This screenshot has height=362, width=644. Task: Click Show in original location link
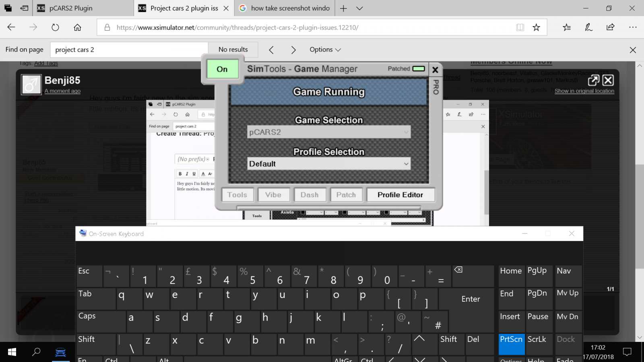(x=584, y=91)
